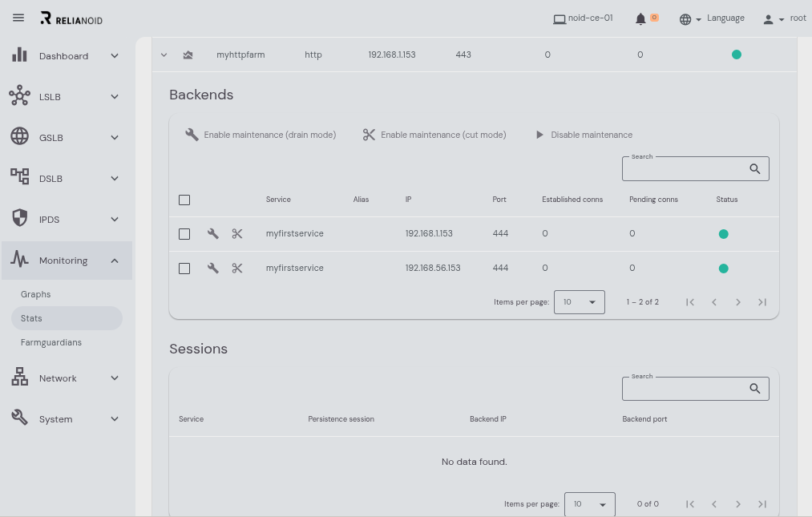Go to Sessions next page arrow
This screenshot has height=517, width=812.
click(738, 504)
